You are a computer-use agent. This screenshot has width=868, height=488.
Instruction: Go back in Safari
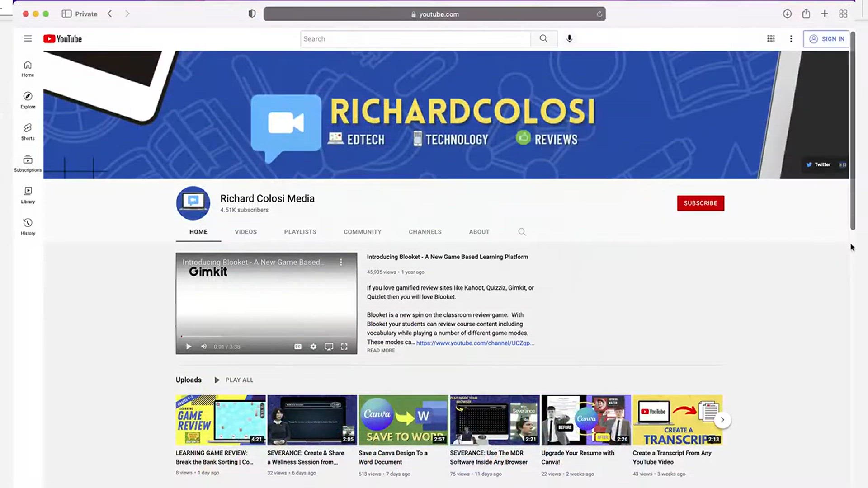[109, 14]
